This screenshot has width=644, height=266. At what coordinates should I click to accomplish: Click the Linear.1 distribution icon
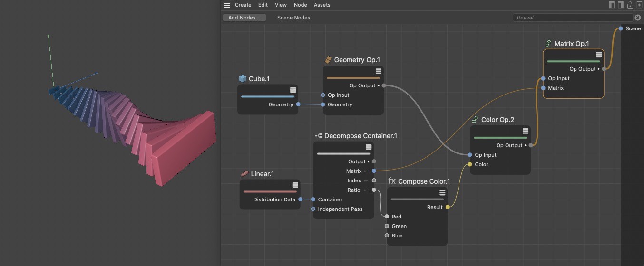[x=244, y=174]
